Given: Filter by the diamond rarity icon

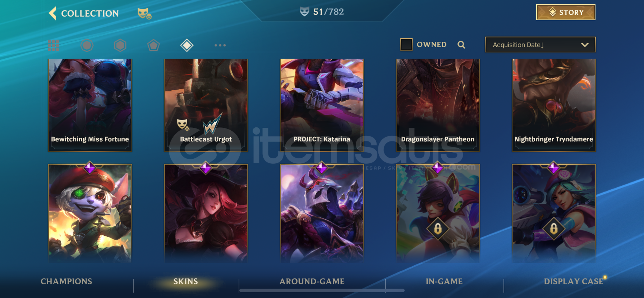Looking at the screenshot, I should point(187,45).
